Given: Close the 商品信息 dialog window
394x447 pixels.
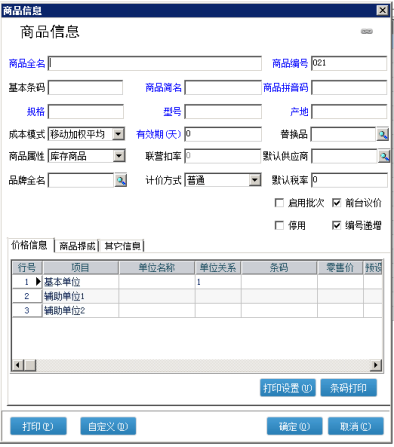Looking at the screenshot, I should [x=382, y=10].
